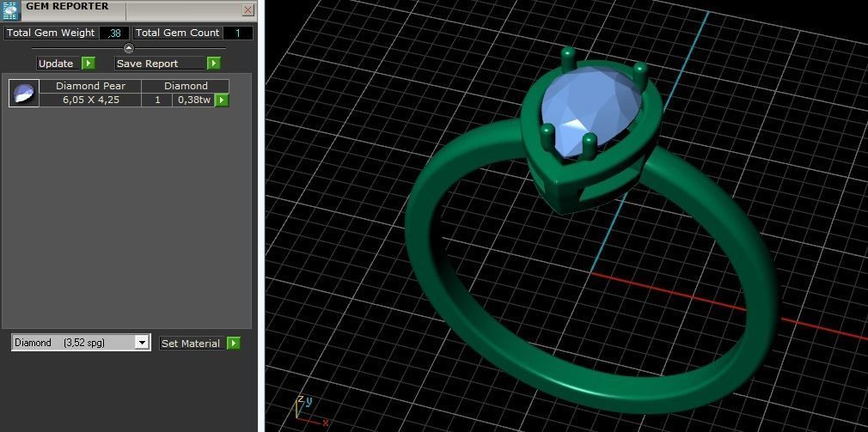Click the Set Material button
The image size is (868, 432).
193,344
